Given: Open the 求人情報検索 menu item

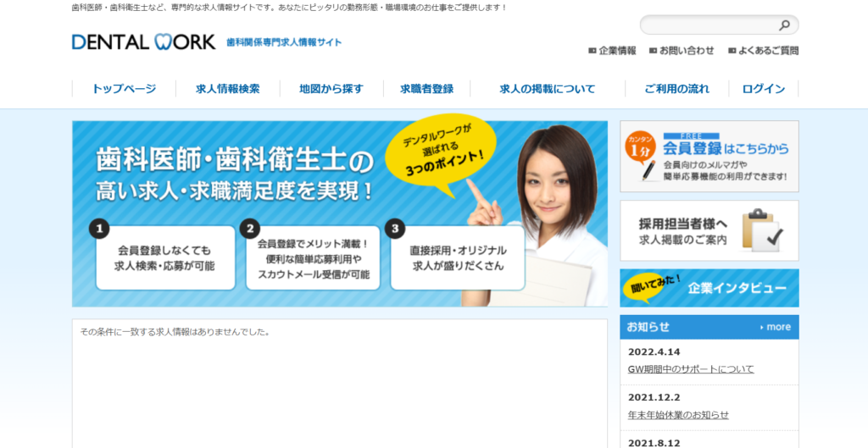Looking at the screenshot, I should [x=227, y=89].
